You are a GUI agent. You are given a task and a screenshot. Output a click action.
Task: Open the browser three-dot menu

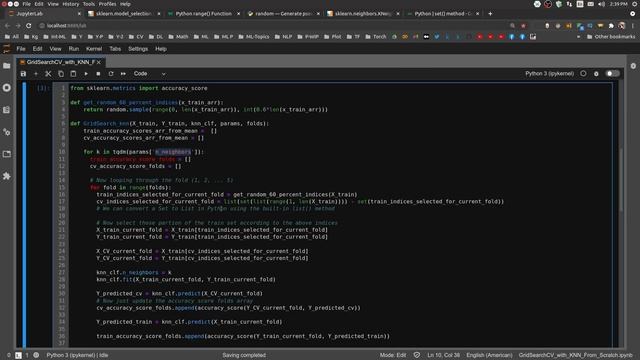633,25
